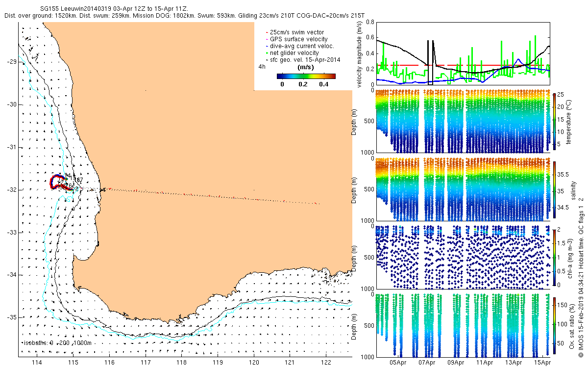Click the temperature (°C) colorbar
This screenshot has height=368, width=588.
555,121
